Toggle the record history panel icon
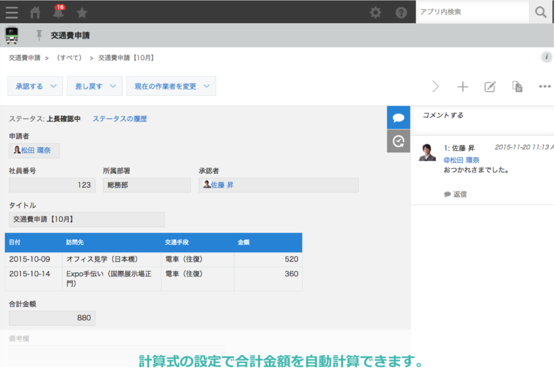The image size is (555, 392). 398,142
